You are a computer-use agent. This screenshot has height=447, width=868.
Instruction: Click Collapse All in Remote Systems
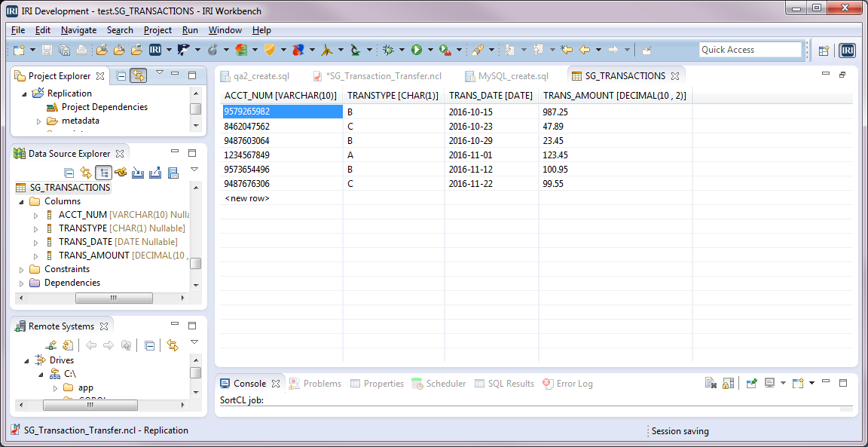tap(149, 346)
